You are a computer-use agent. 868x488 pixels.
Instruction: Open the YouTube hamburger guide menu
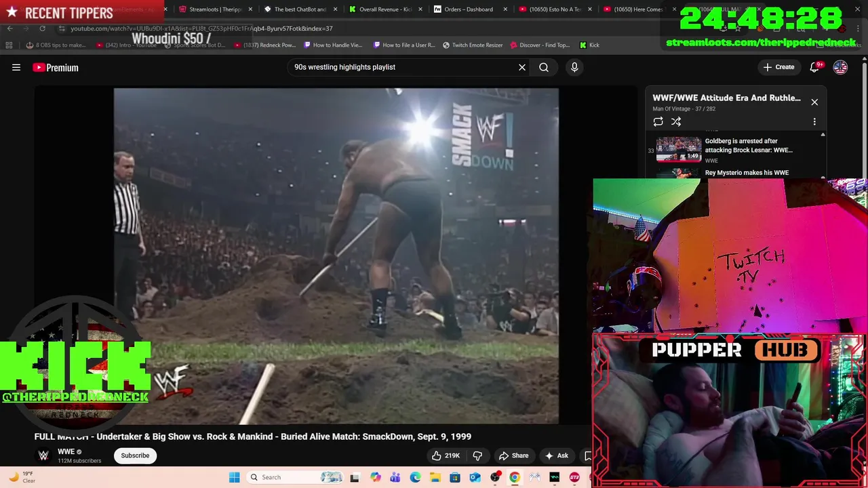coord(16,67)
